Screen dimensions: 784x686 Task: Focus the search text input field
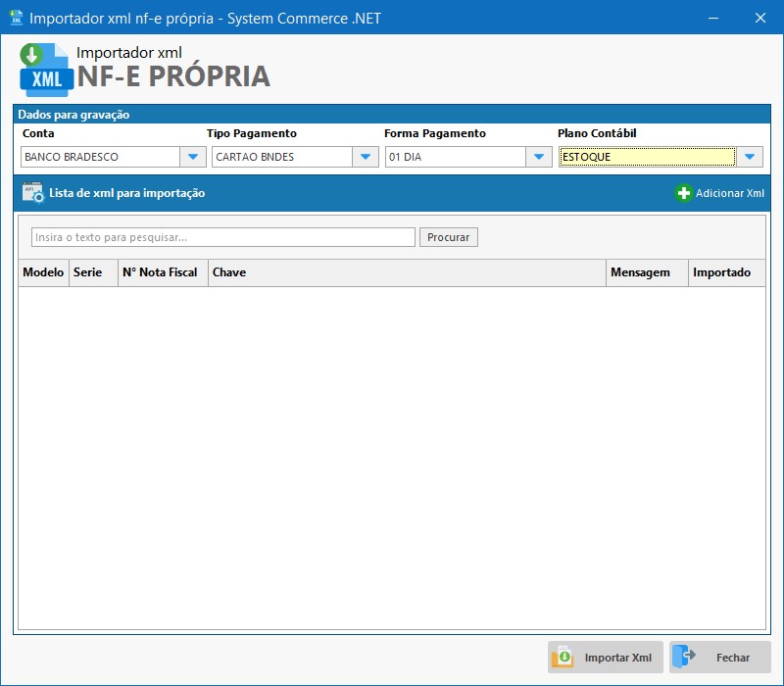[x=223, y=237]
